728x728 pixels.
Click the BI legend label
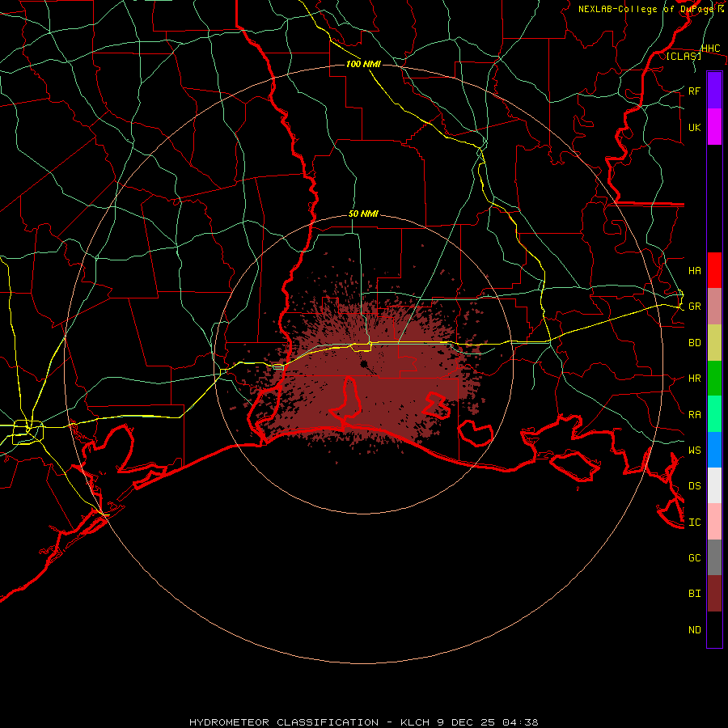(x=694, y=594)
